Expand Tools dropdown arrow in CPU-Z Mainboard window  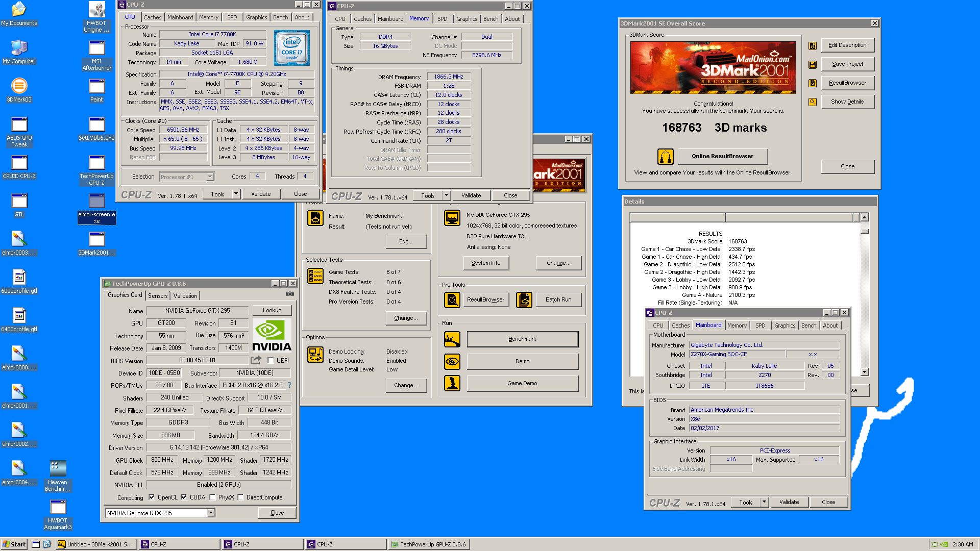coord(764,502)
